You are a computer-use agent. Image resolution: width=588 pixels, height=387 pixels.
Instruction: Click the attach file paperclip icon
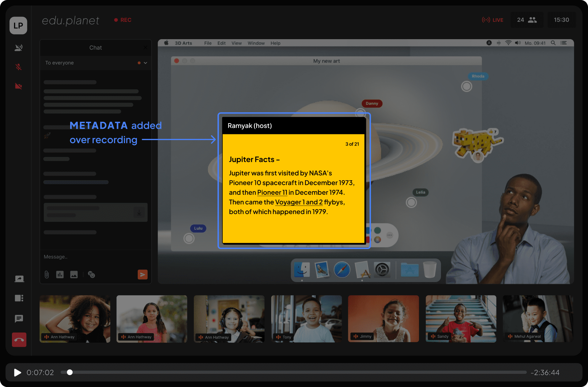pos(47,274)
